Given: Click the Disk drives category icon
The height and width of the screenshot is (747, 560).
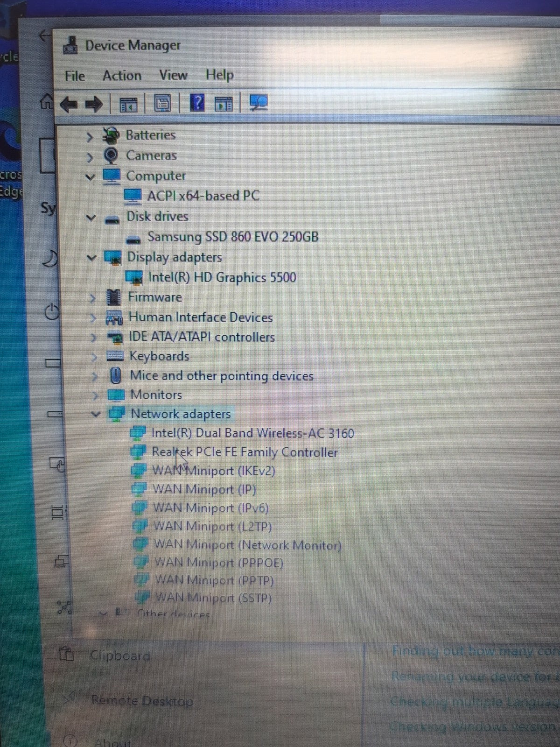Looking at the screenshot, I should coord(112,218).
